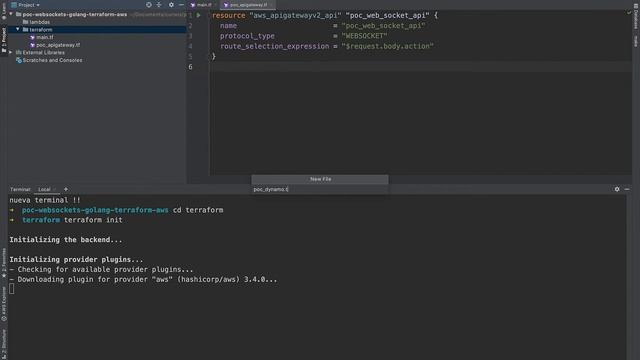
Task: Open the Learn side tool tab
Action: tap(4, 11)
